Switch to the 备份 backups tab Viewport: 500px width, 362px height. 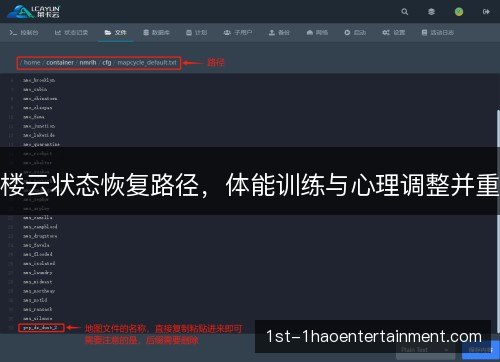coord(279,32)
